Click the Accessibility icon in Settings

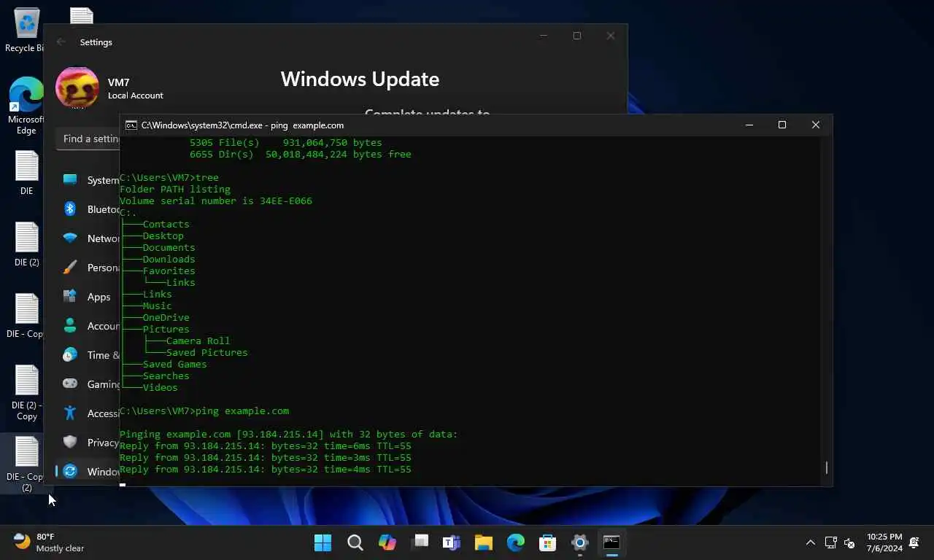[70, 413]
